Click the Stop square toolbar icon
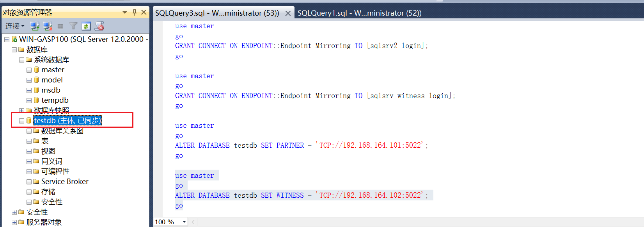 pyautogui.click(x=60, y=26)
